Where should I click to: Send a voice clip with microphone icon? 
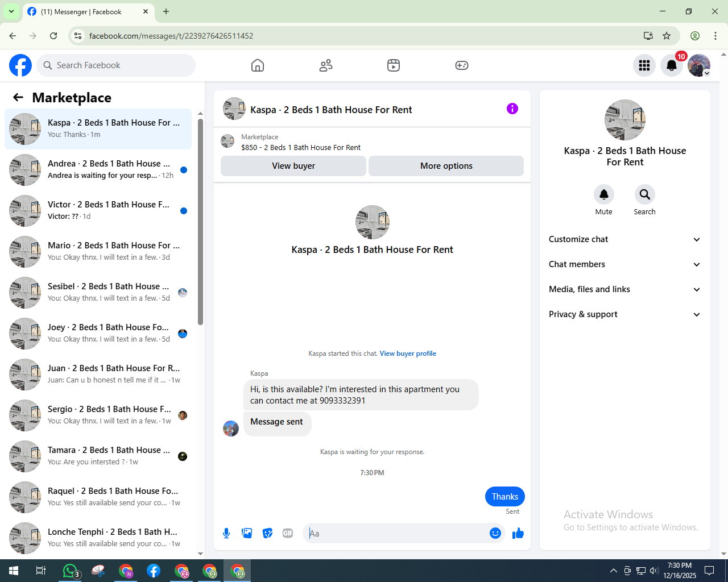pyautogui.click(x=226, y=533)
